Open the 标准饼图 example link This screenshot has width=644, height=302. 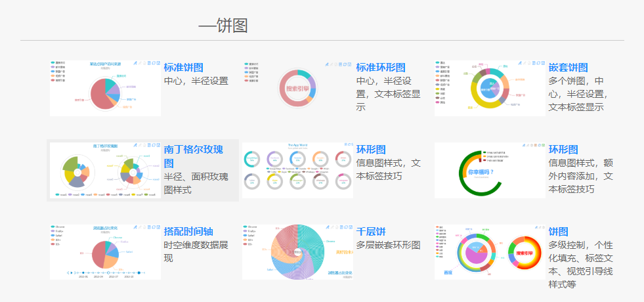183,68
